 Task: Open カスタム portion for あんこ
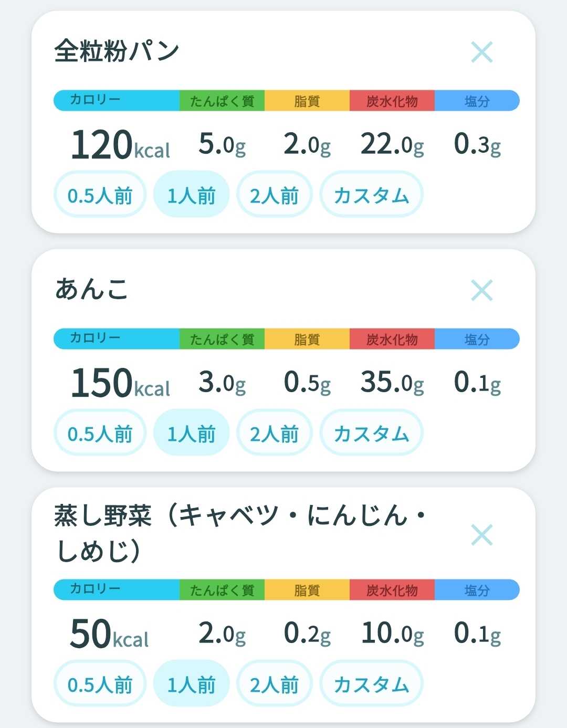pyautogui.click(x=371, y=434)
